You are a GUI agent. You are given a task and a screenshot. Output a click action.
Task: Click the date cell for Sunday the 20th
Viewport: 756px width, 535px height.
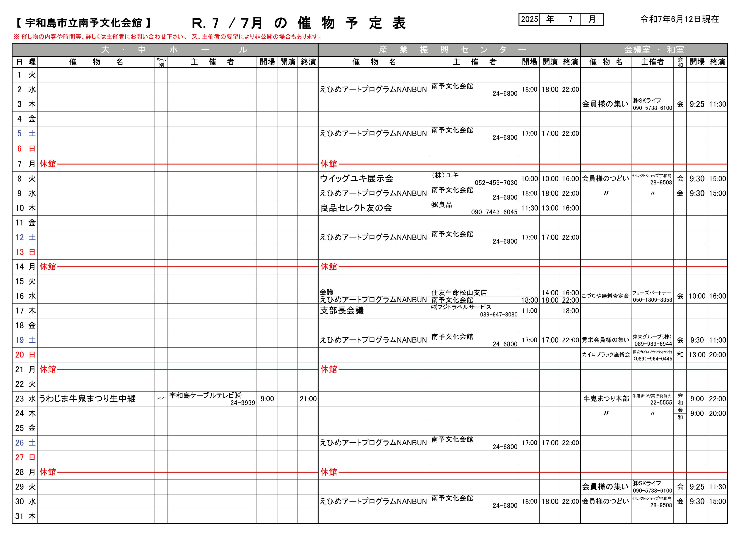[x=19, y=355]
